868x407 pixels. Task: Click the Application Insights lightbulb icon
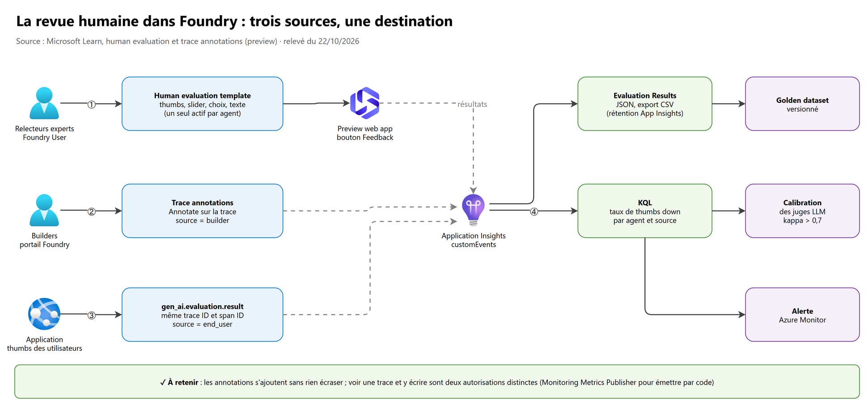(473, 210)
